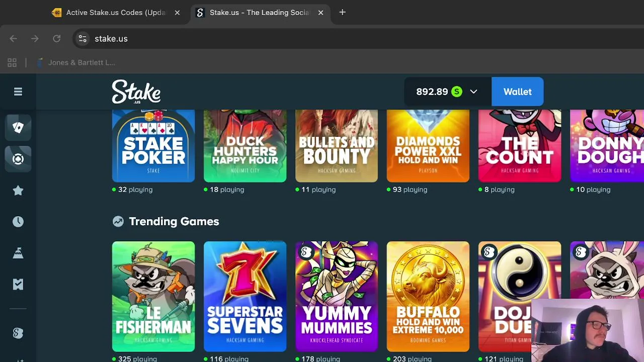Switch to Active Stake.us Codes tab
Image resolution: width=644 pixels, height=362 pixels.
pos(116,13)
